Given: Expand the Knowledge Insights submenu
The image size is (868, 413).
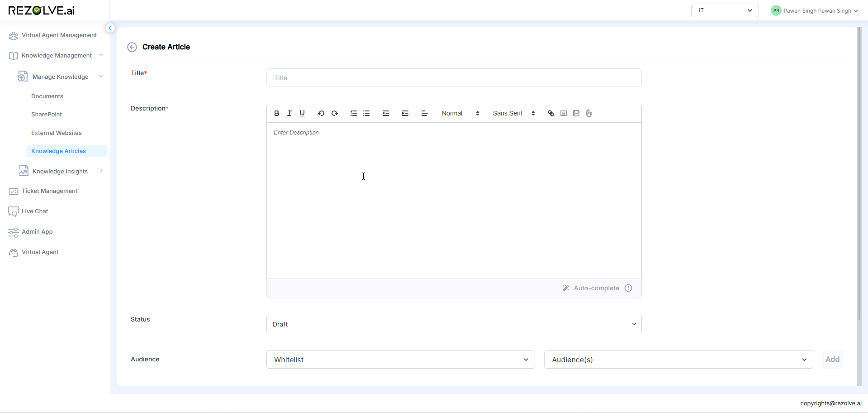Looking at the screenshot, I should pos(101,171).
